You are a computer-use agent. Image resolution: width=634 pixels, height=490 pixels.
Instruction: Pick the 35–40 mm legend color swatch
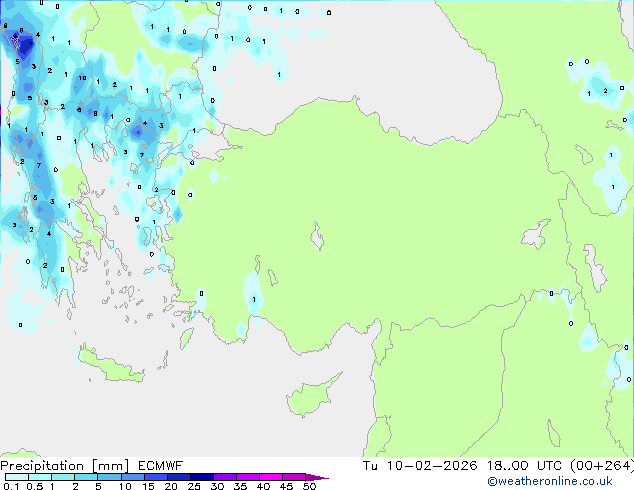[248, 477]
